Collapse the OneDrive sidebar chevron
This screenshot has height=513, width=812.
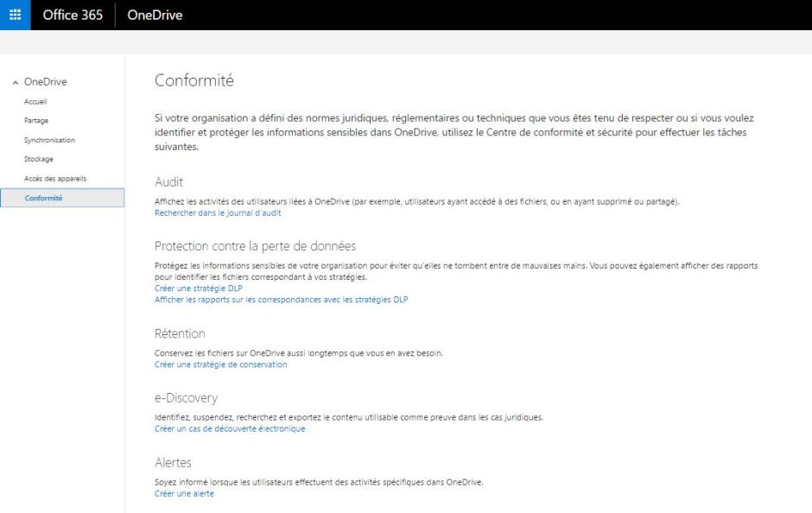15,82
